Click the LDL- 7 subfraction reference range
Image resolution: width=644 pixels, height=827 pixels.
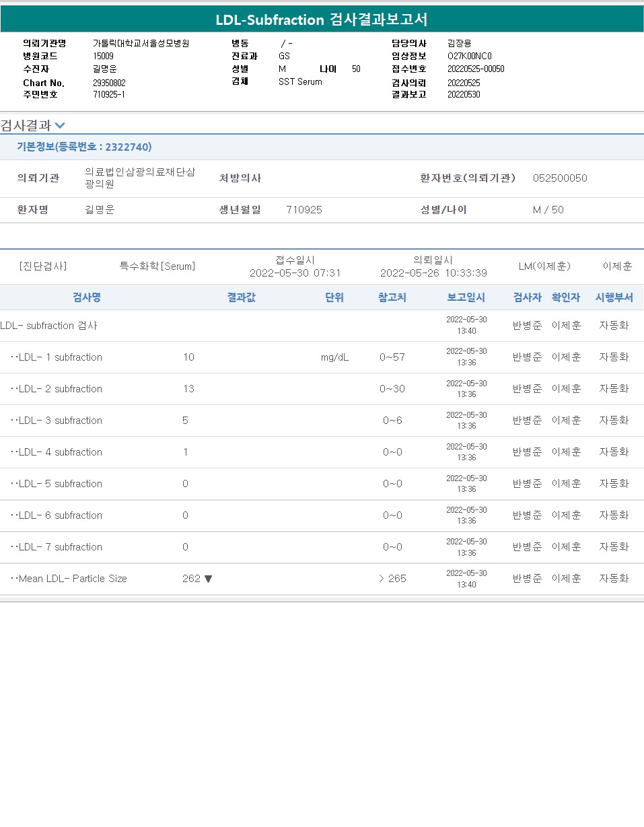tap(392, 547)
